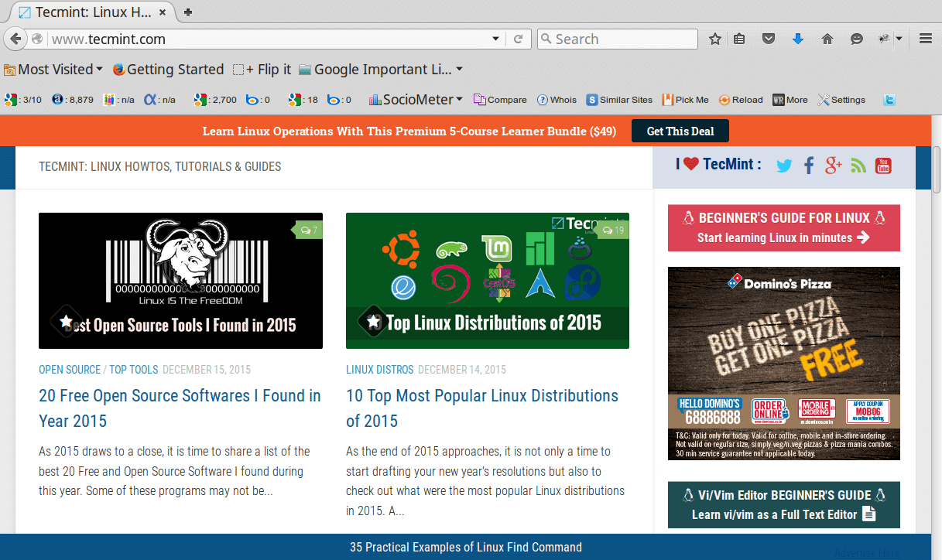This screenshot has height=560, width=942.
Task: Open the Vi/Vim Editor Beginner's Guide banner
Action: (x=784, y=504)
